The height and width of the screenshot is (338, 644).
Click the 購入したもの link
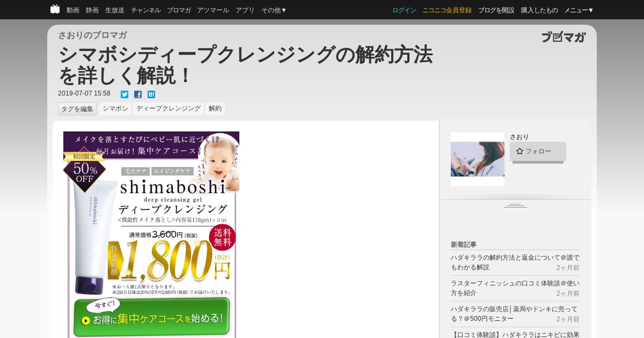tap(539, 10)
